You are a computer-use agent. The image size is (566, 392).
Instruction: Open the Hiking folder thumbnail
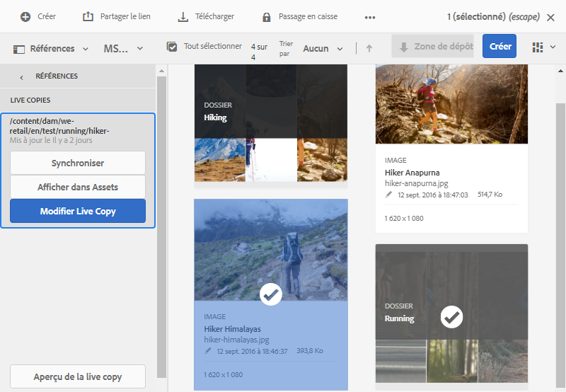(x=271, y=123)
